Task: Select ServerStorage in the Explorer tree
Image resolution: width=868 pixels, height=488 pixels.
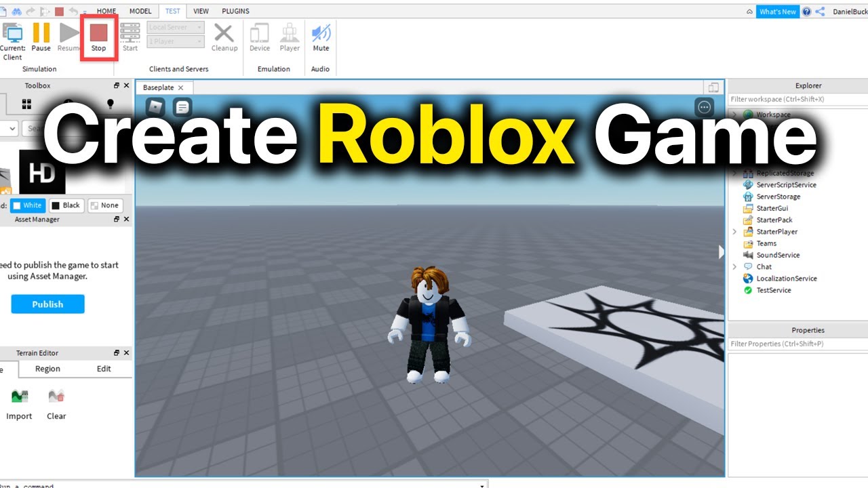Action: tap(778, 197)
